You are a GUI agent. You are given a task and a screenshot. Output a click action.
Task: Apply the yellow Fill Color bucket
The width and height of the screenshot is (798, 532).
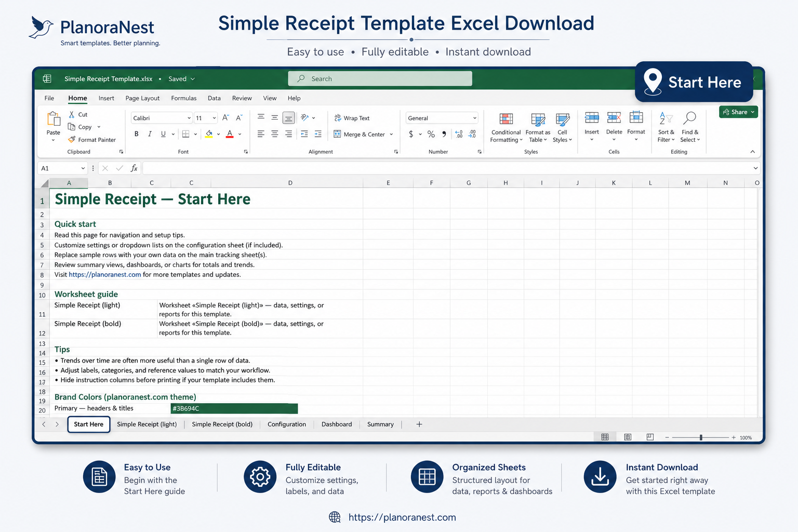[209, 134]
